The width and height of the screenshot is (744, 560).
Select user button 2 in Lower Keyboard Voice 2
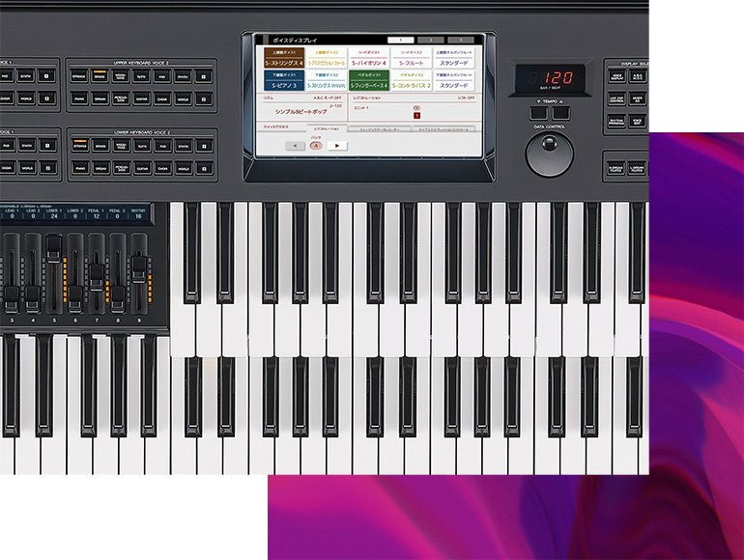[x=205, y=168]
